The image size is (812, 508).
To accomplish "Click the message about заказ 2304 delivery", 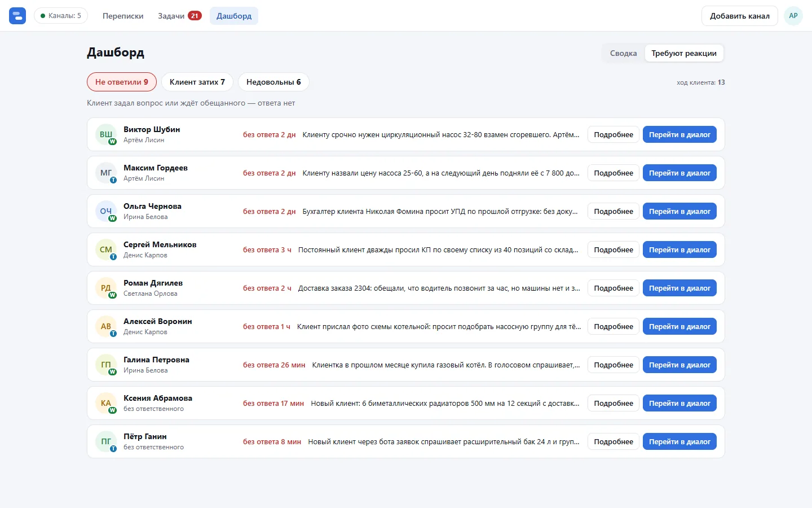I will pos(439,288).
